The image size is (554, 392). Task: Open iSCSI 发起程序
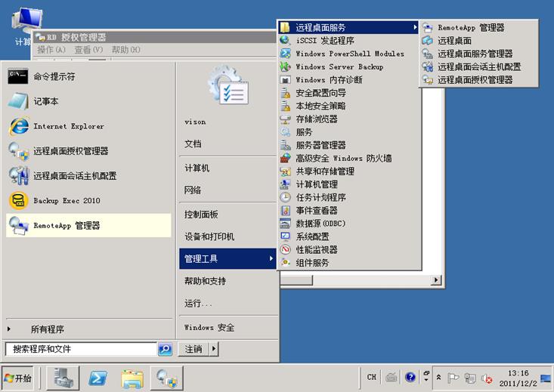(349, 40)
